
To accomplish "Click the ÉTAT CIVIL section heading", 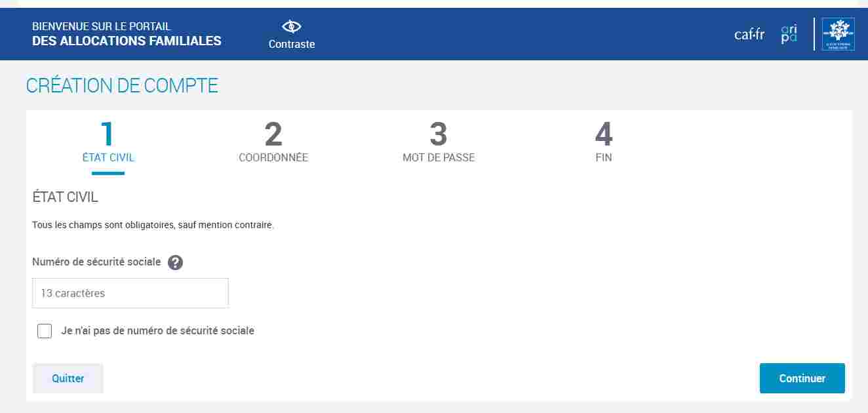I will click(65, 197).
